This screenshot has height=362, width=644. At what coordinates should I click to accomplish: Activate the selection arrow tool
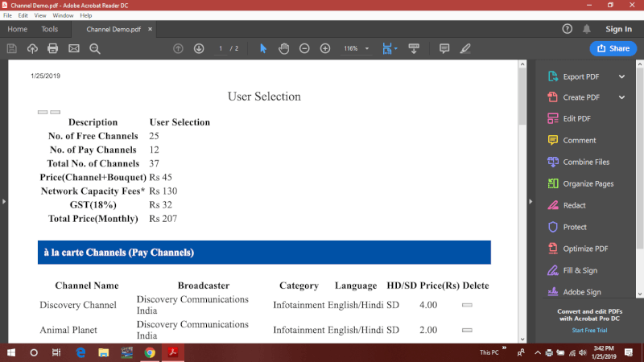point(263,48)
